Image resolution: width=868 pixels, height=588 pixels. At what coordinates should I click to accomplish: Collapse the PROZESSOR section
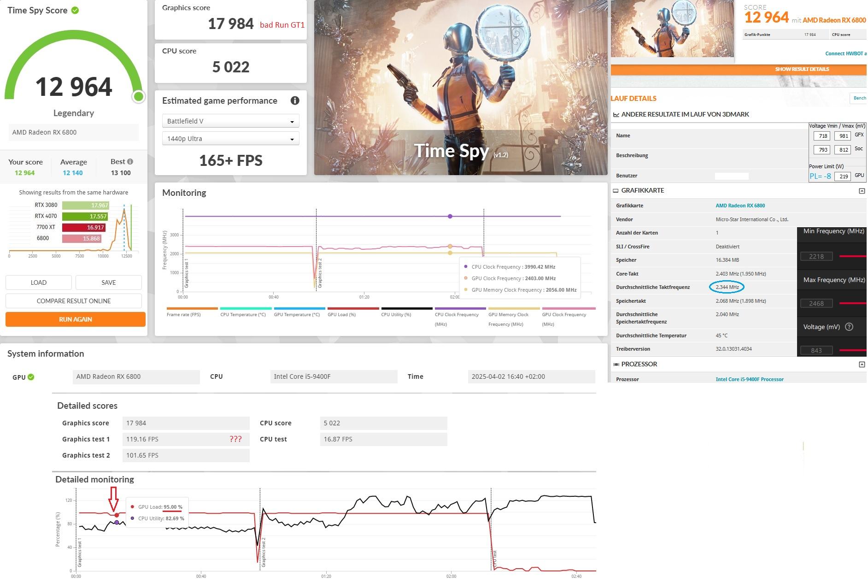[862, 365]
